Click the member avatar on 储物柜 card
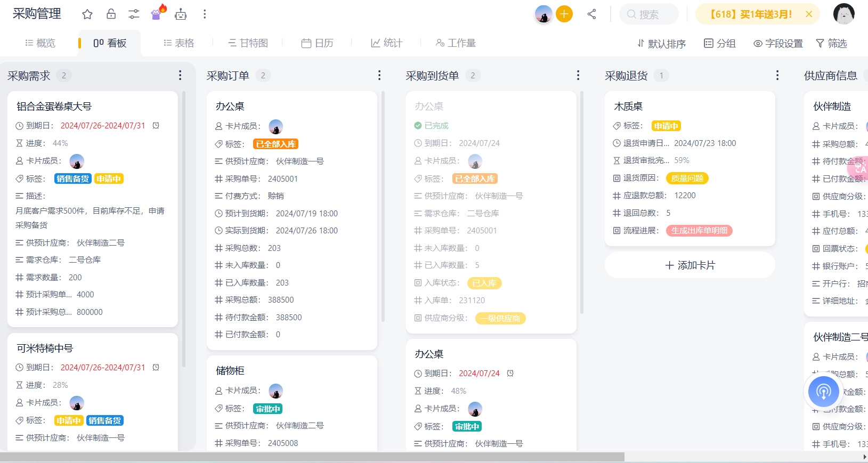This screenshot has width=868, height=463. click(276, 391)
